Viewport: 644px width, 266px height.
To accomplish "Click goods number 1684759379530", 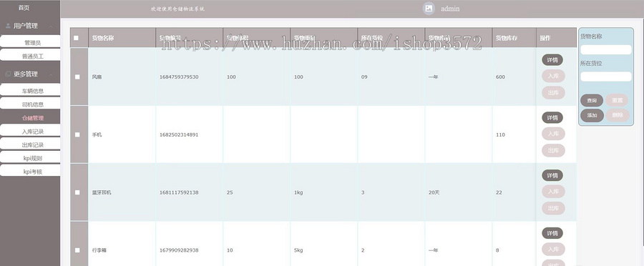I will tap(179, 77).
